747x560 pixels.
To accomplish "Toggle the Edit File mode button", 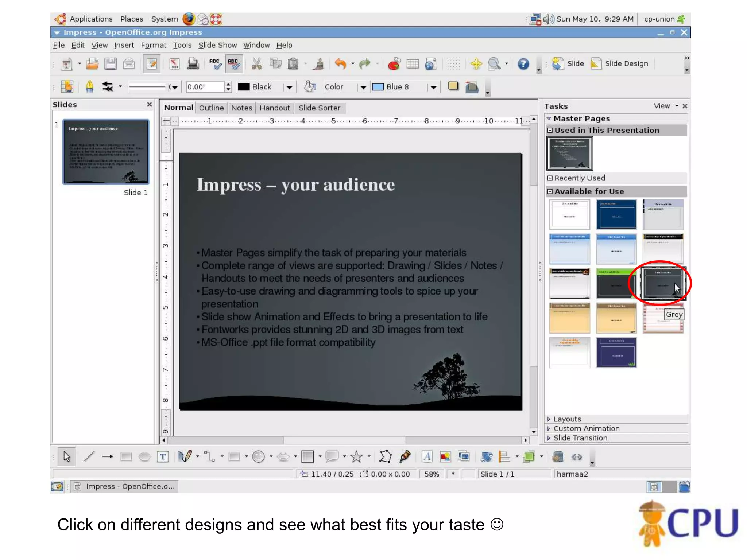I will click(151, 64).
